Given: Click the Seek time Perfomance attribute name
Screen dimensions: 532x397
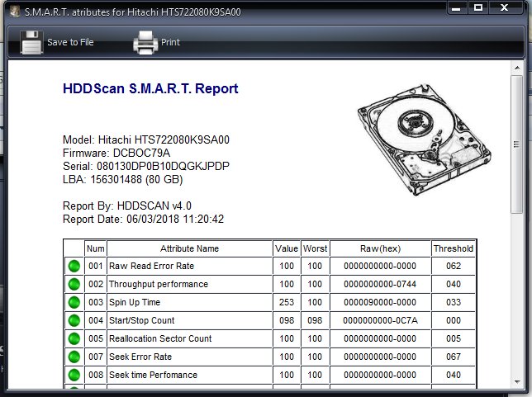Looking at the screenshot, I should click(153, 375).
